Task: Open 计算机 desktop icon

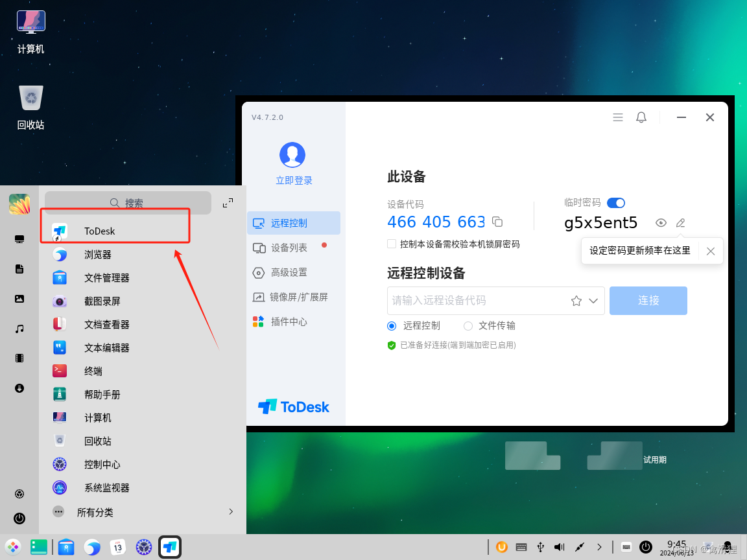Action: tap(31, 32)
